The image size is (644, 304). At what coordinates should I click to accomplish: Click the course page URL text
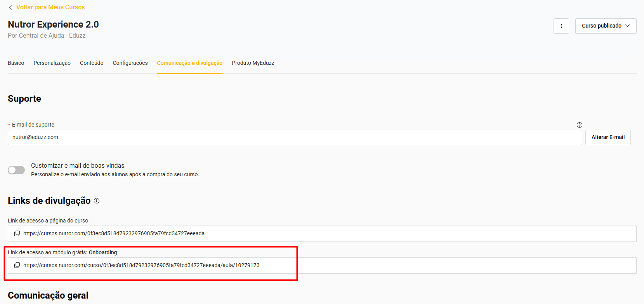114,233
